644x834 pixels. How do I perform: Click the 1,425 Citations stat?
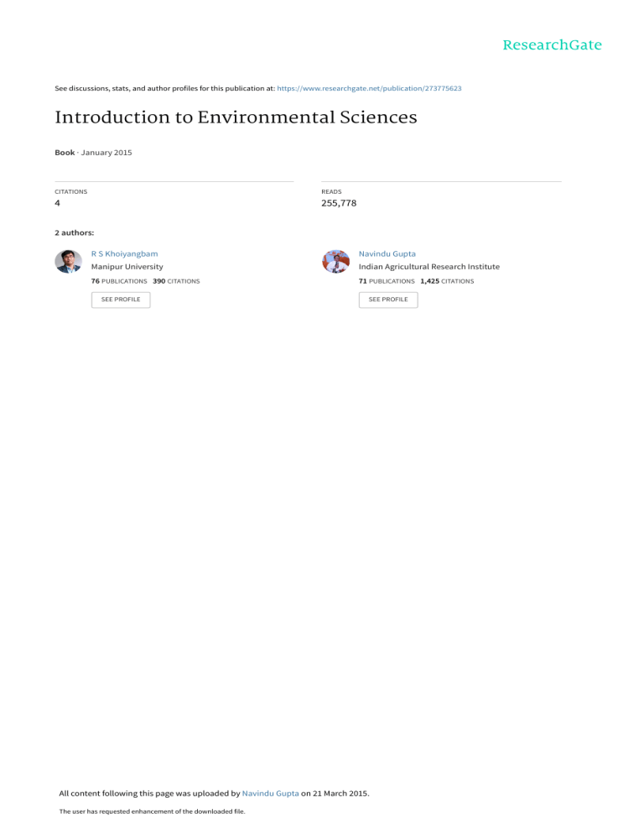pyautogui.click(x=446, y=281)
